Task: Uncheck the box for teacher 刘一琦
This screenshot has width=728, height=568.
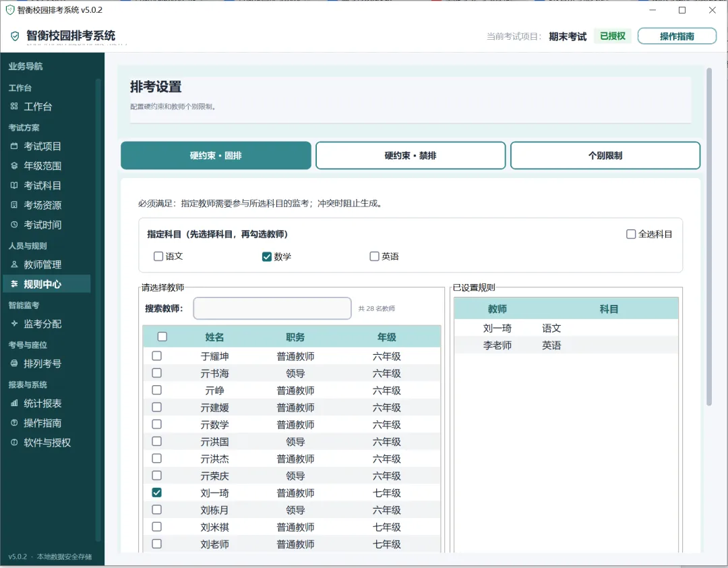Action: pyautogui.click(x=157, y=492)
